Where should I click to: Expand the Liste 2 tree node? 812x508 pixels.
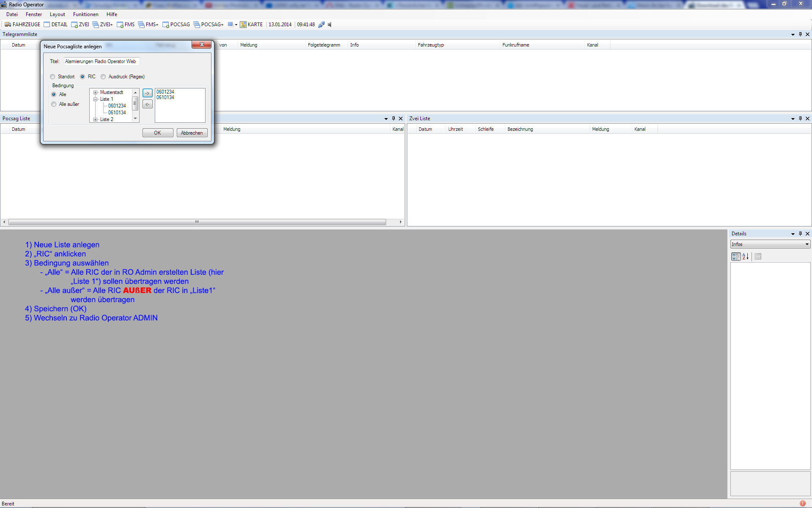click(96, 119)
